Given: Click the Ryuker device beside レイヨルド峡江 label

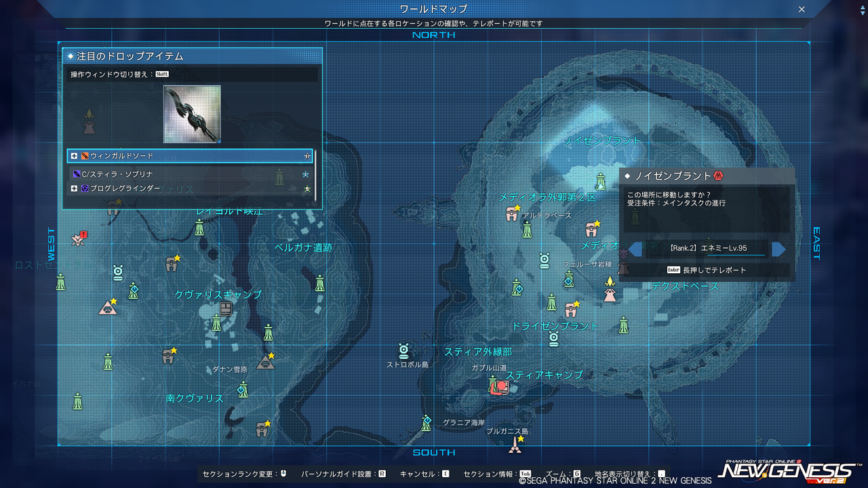Looking at the screenshot, I should coord(199,227).
